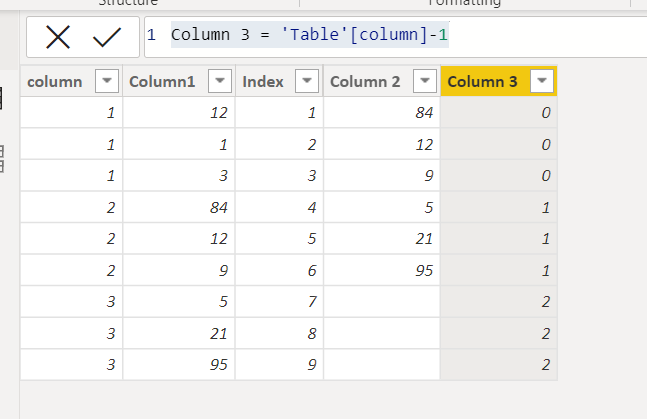The height and width of the screenshot is (419, 647).
Task: Click Column1 cell showing 21
Action: pyautogui.click(x=179, y=333)
